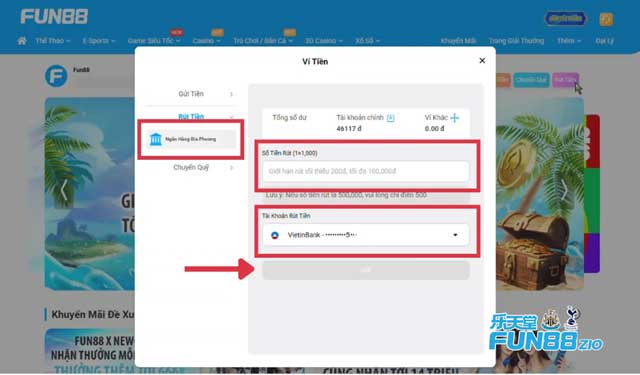
Task: Open the Game Siêu Tốc menu
Action: click(153, 41)
